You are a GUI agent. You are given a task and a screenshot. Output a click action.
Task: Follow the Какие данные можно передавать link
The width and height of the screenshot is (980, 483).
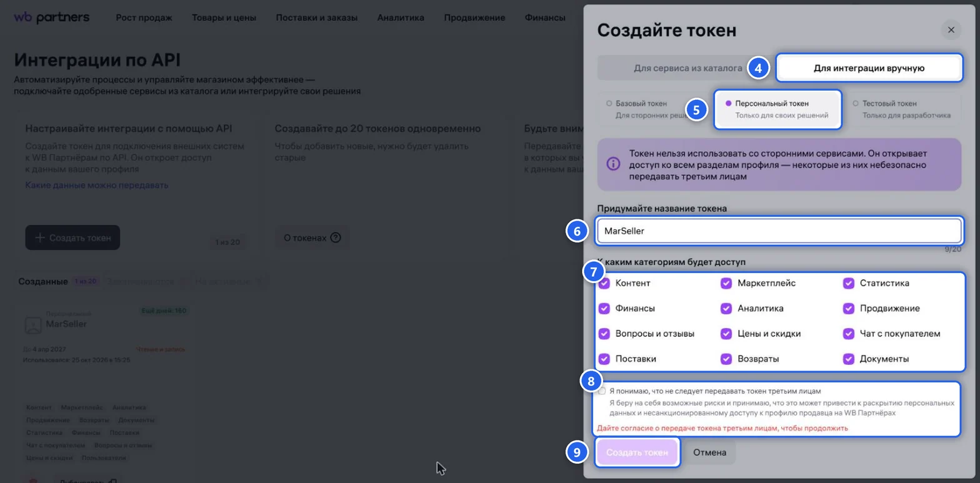pos(97,185)
